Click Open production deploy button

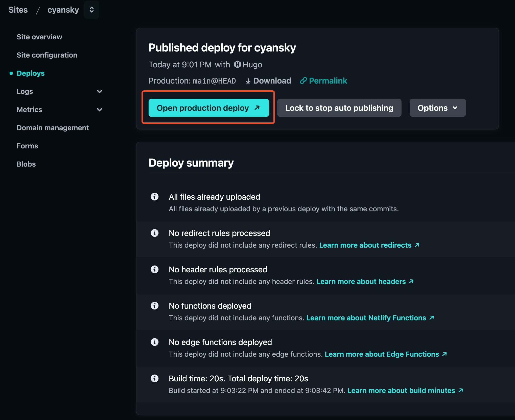pos(209,108)
